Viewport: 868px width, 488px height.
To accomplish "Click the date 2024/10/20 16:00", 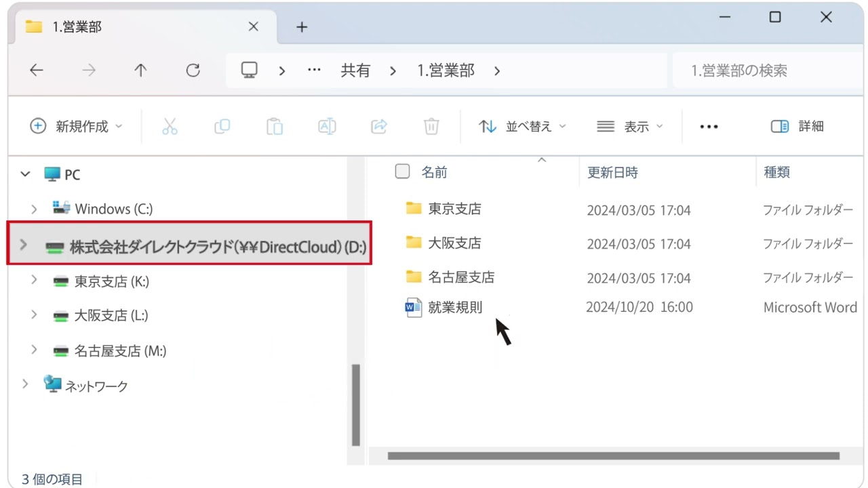I will pos(639,307).
